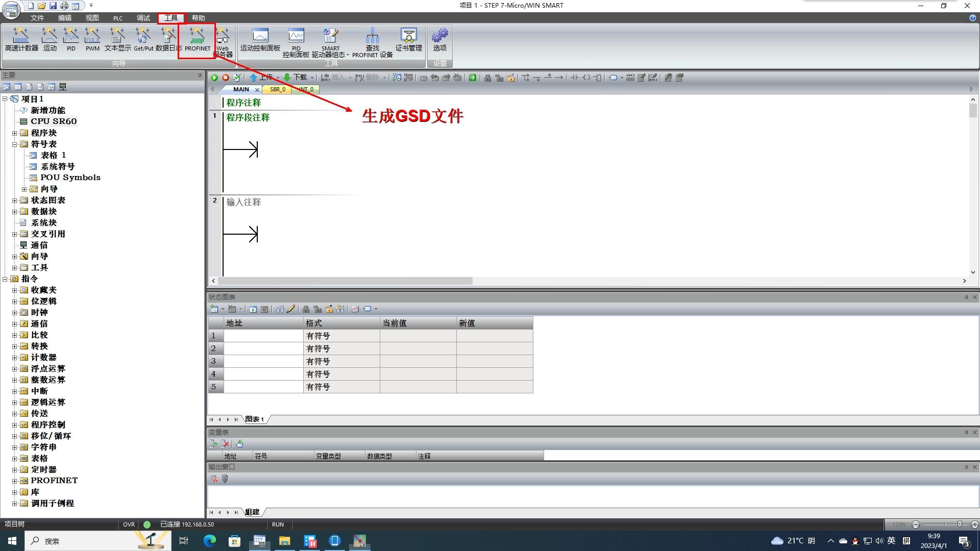Open the View (视图) menu
This screenshot has height=551, width=980.
click(x=92, y=18)
